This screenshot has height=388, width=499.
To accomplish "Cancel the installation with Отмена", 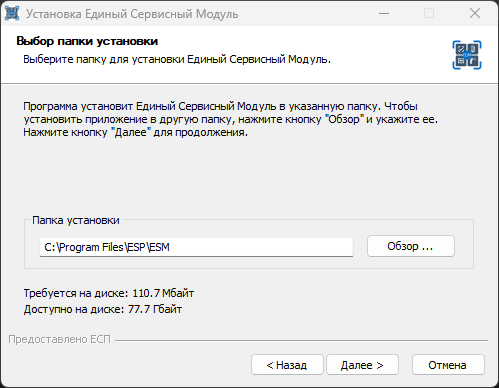I will [x=448, y=365].
